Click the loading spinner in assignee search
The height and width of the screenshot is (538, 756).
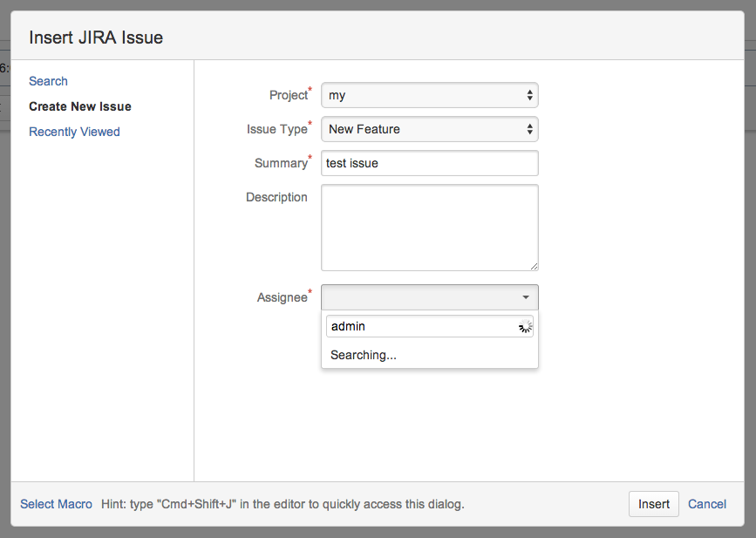[525, 327]
